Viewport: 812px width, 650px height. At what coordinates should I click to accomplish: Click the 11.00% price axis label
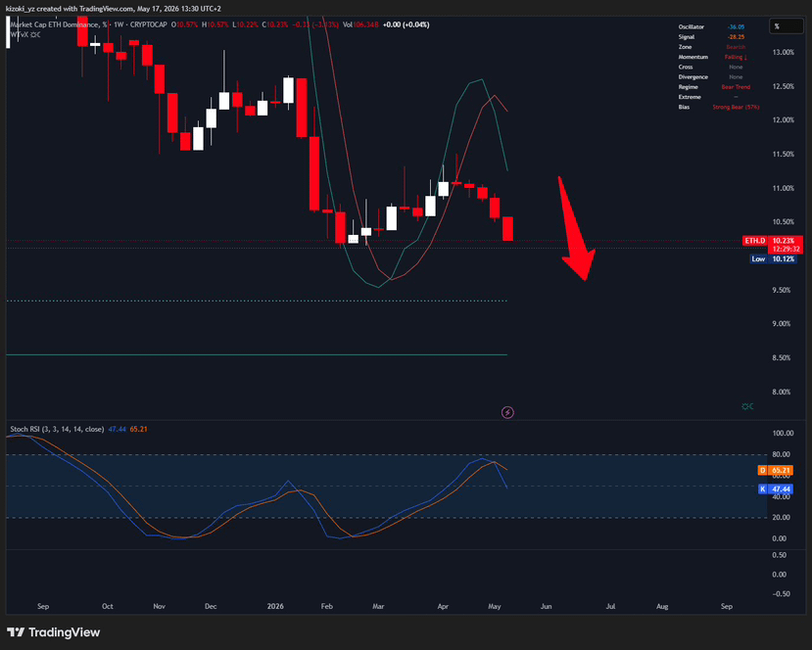[783, 188]
